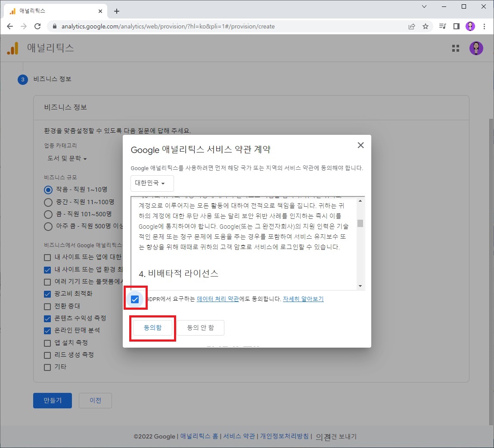The height and width of the screenshot is (448, 494).
Task: Toggle the GDPR data processing checkbox
Action: tap(135, 299)
